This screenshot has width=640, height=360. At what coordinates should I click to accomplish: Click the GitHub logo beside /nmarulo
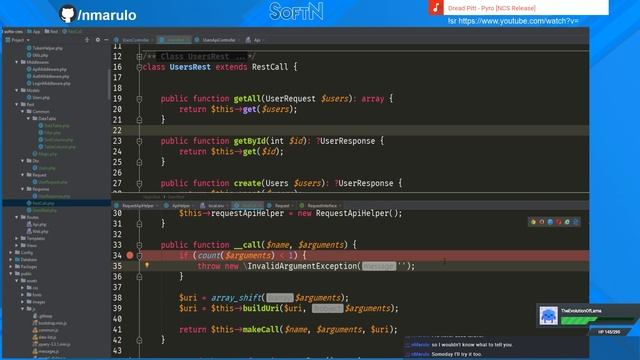[x=67, y=14]
